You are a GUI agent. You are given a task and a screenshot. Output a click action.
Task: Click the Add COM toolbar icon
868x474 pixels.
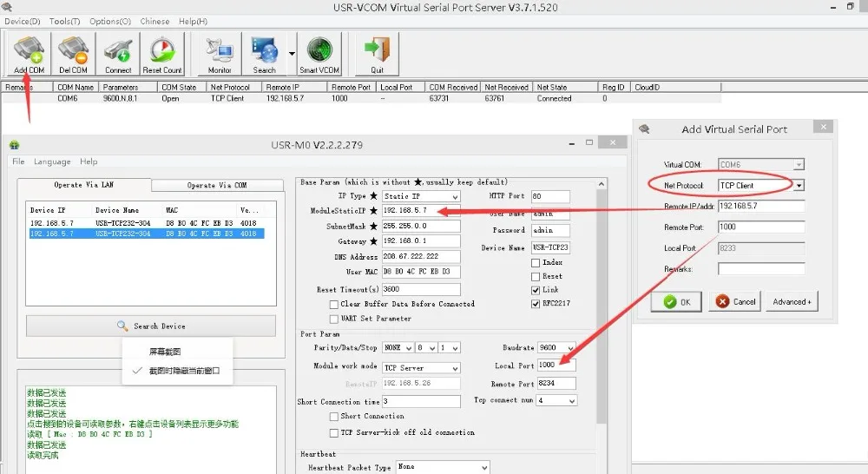click(29, 54)
